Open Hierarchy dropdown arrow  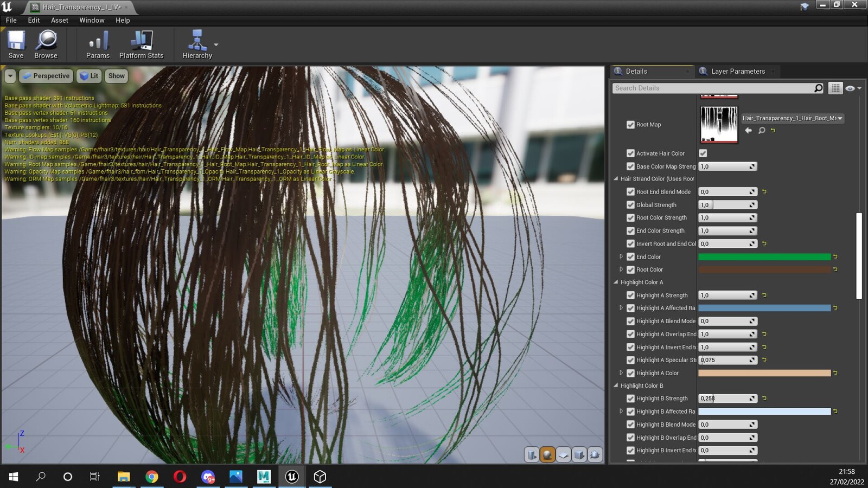click(x=216, y=44)
